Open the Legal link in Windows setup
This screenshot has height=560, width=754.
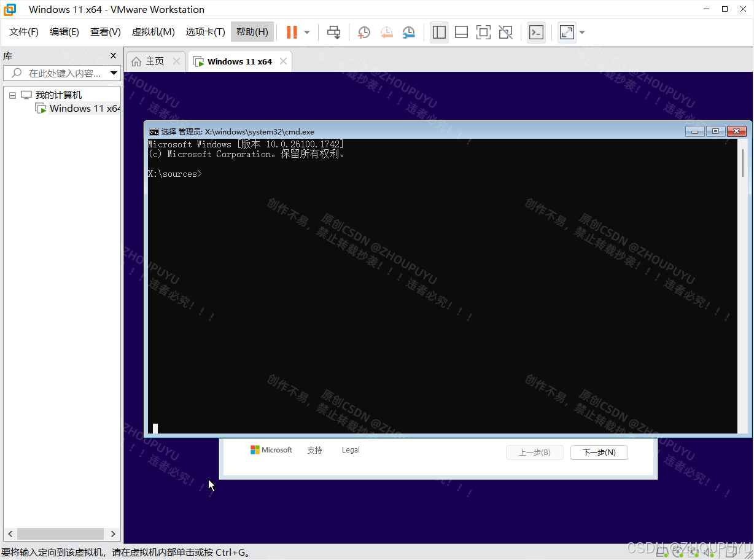pyautogui.click(x=351, y=450)
